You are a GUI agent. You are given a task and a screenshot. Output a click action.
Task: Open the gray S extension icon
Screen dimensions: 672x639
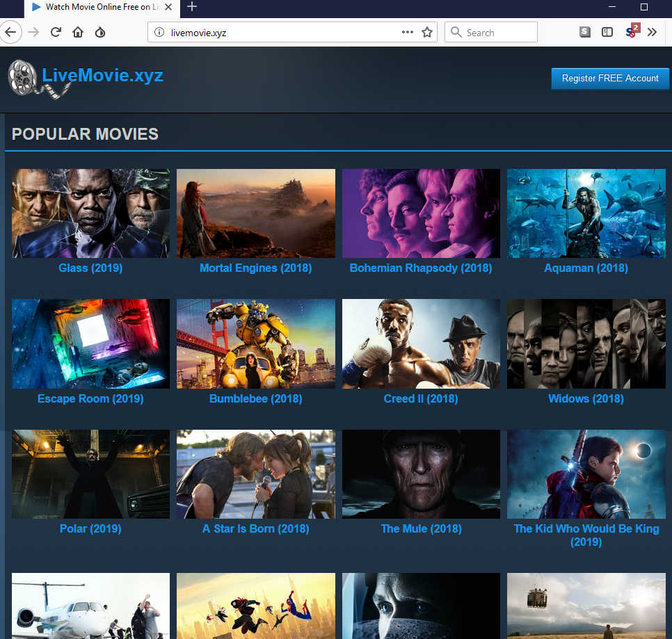[585, 32]
